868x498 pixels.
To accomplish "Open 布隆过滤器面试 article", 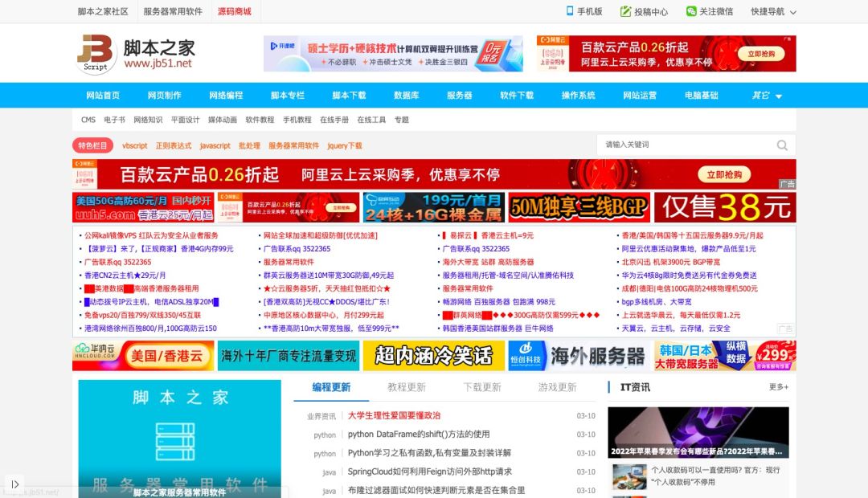I will coord(436,490).
